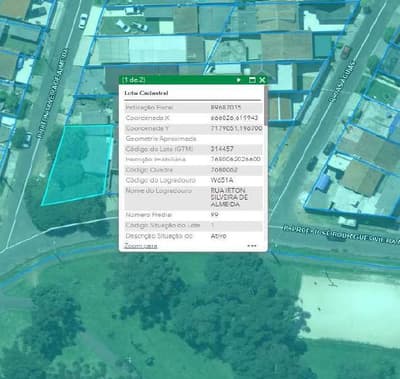400x379 pixels.
Task: Click the 'Lote Cadastral' heading
Action: click(146, 93)
